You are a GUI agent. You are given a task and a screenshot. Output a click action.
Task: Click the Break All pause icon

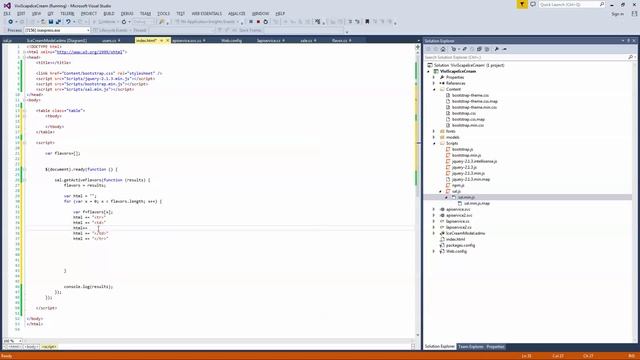tap(251, 22)
